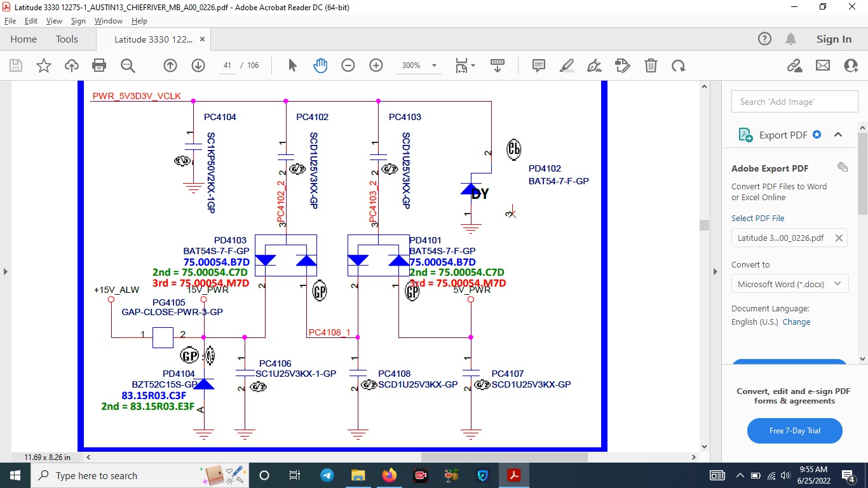This screenshot has width=868, height=488.
Task: Open the Add comment tool
Action: [539, 65]
